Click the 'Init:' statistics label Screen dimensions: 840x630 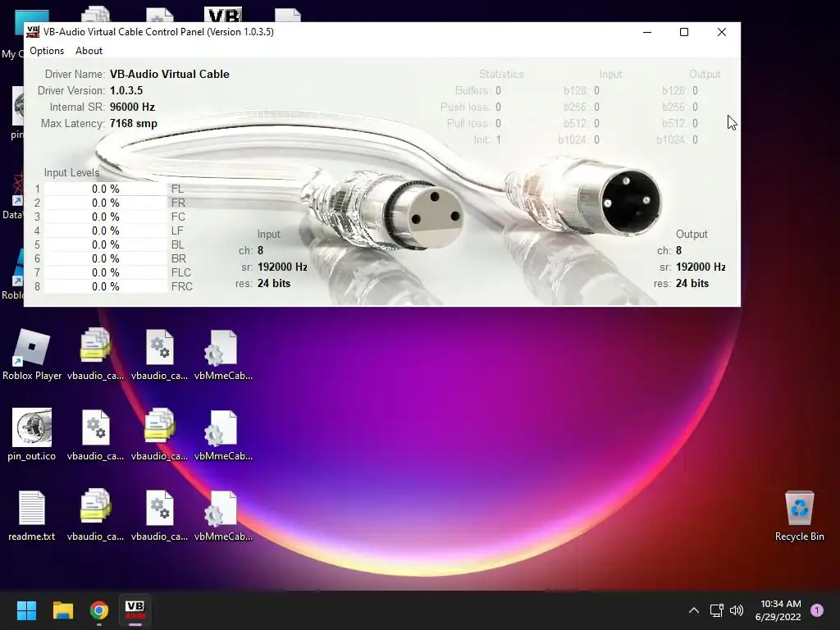coord(482,139)
